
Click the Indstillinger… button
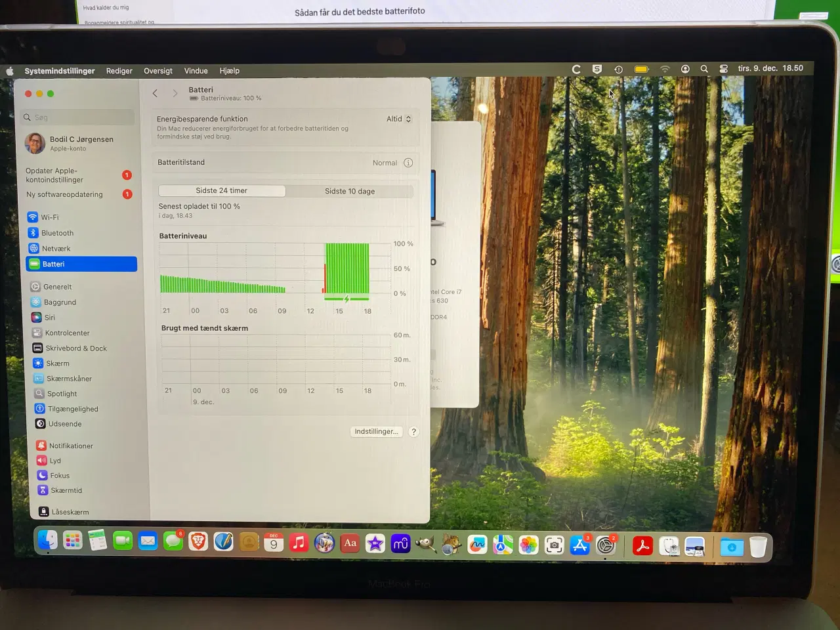(x=375, y=431)
